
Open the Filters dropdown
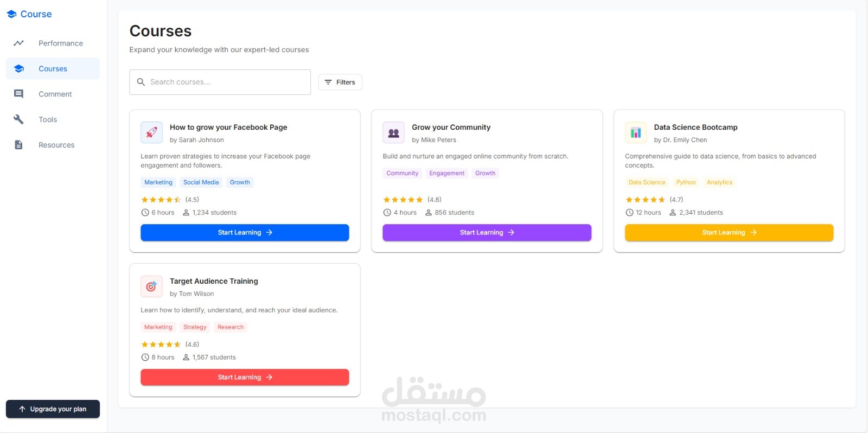[x=340, y=82]
